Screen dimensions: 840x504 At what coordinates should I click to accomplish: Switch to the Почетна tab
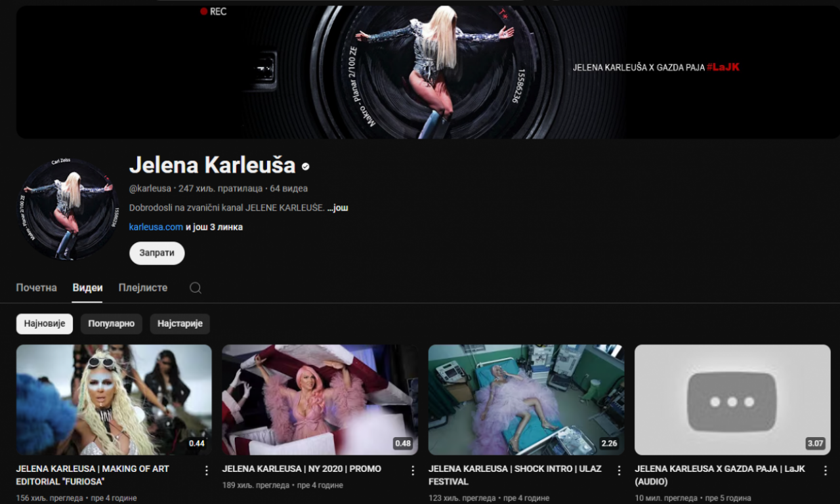(x=37, y=287)
